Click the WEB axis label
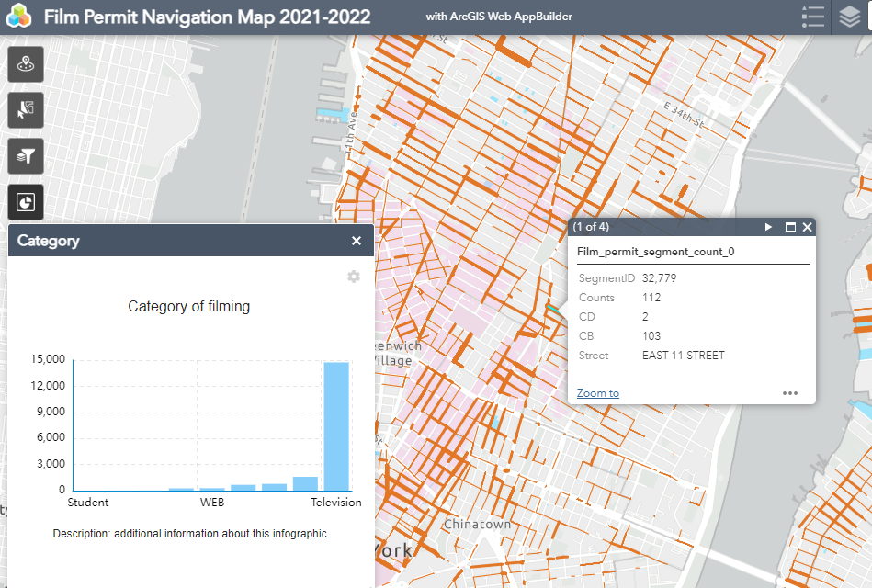This screenshot has height=588, width=872. click(212, 503)
